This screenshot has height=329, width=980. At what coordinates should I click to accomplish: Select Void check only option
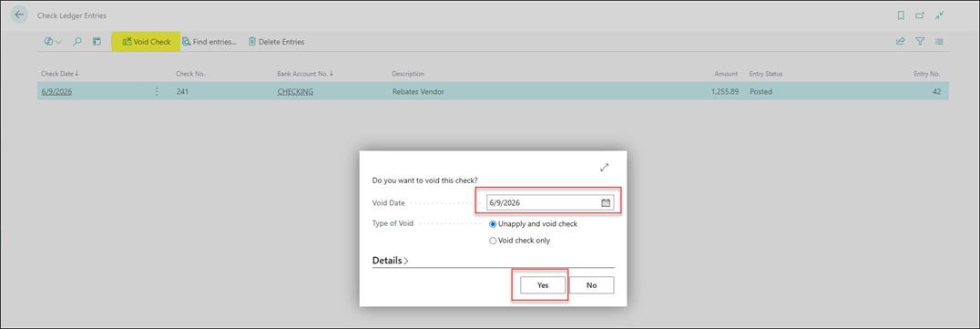(x=519, y=241)
